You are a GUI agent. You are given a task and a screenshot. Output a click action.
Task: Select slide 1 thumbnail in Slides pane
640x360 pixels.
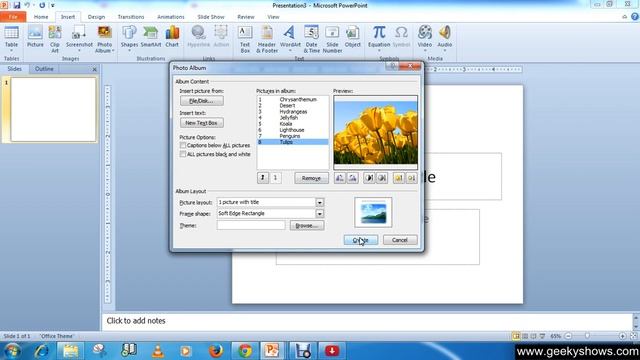pyautogui.click(x=53, y=110)
